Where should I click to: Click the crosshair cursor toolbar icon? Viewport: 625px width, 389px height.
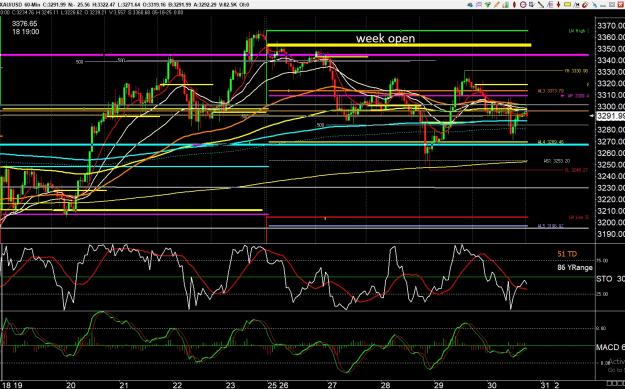click(x=576, y=5)
